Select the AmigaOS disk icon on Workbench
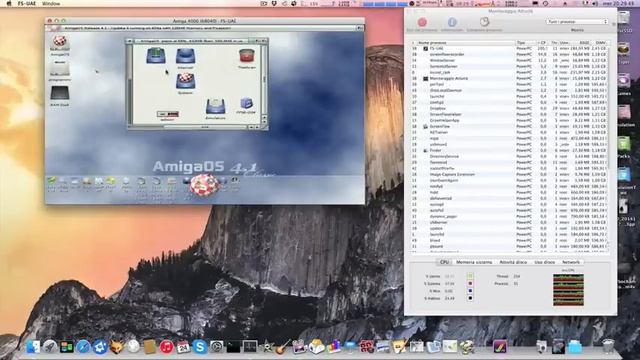The height and width of the screenshot is (360, 640). (x=60, y=42)
